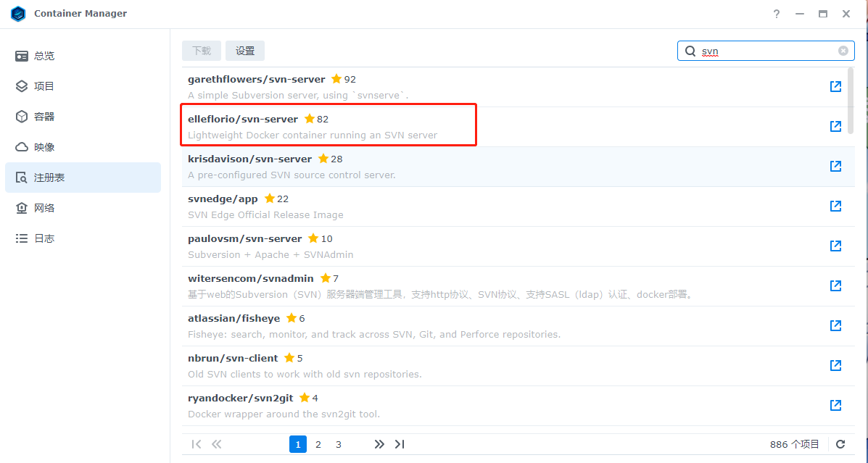This screenshot has width=868, height=463.
Task: Click the Container Manager app logo
Action: (x=18, y=14)
